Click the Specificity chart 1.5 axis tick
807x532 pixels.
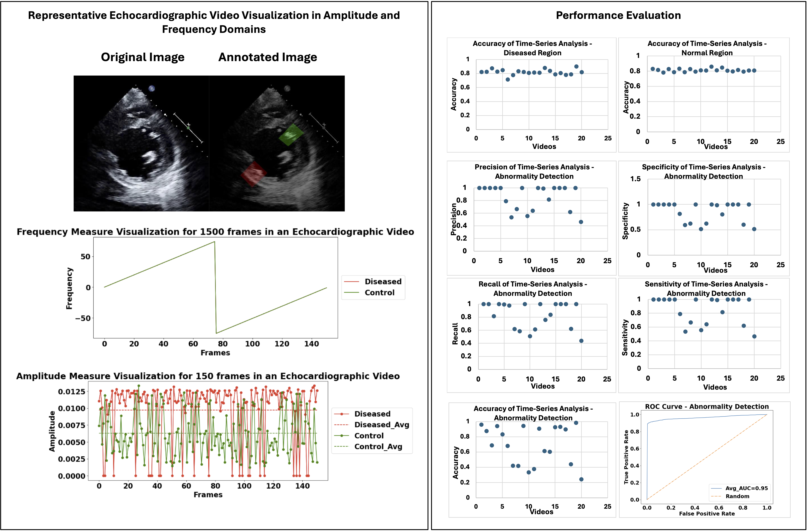(635, 179)
